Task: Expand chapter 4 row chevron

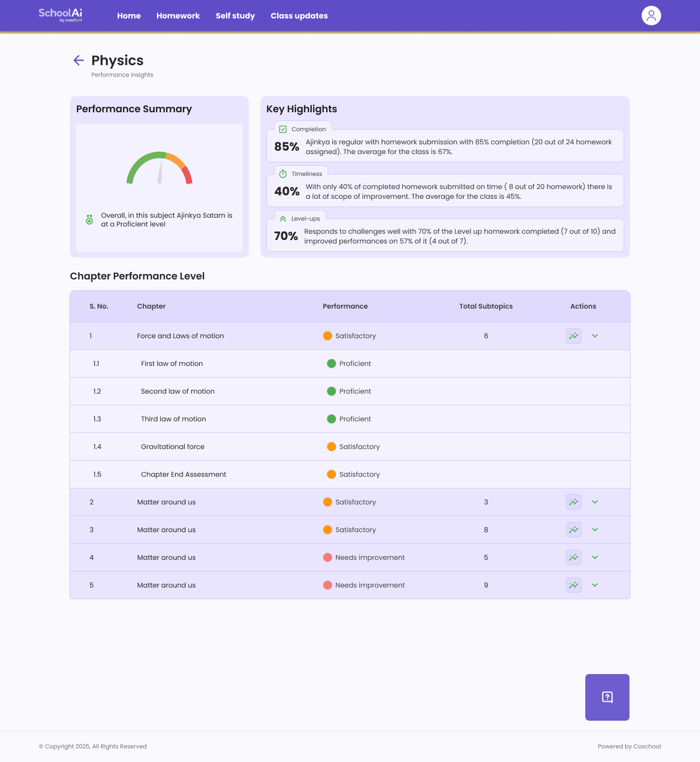Action: [x=595, y=557]
